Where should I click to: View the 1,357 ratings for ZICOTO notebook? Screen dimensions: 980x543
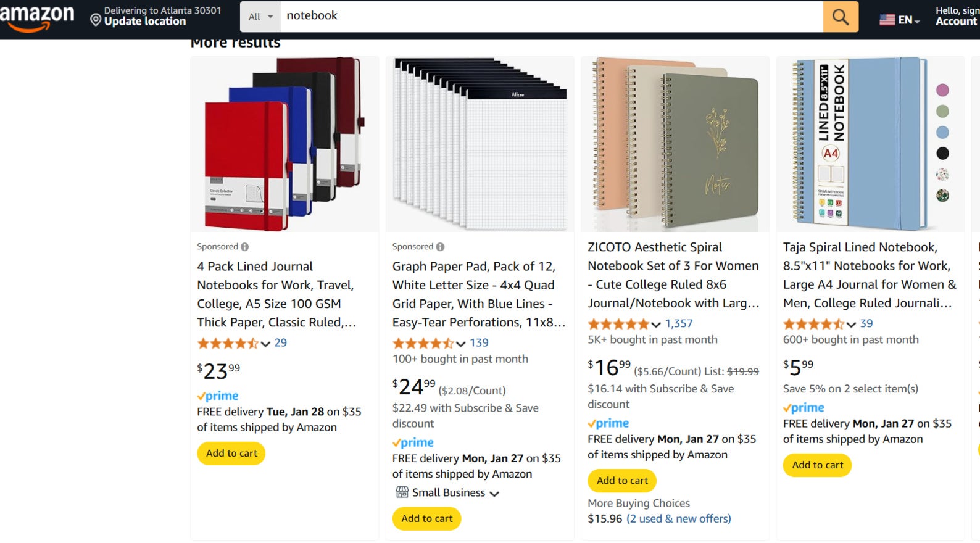point(678,323)
